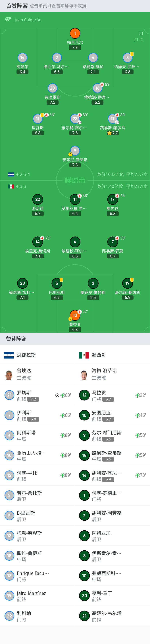Click goalkeeper number 1 梅吉瓦尔 jersey

tap(75, 33)
